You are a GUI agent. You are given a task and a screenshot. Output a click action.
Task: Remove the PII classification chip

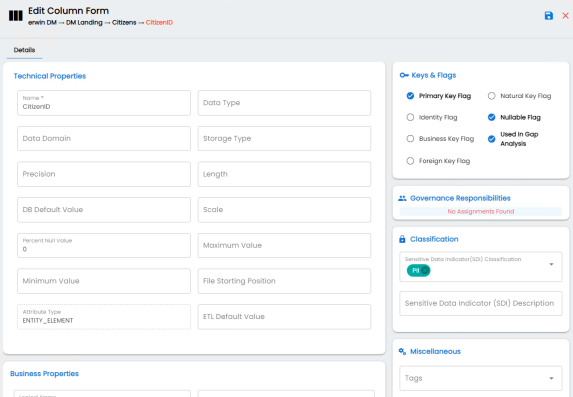tap(425, 271)
